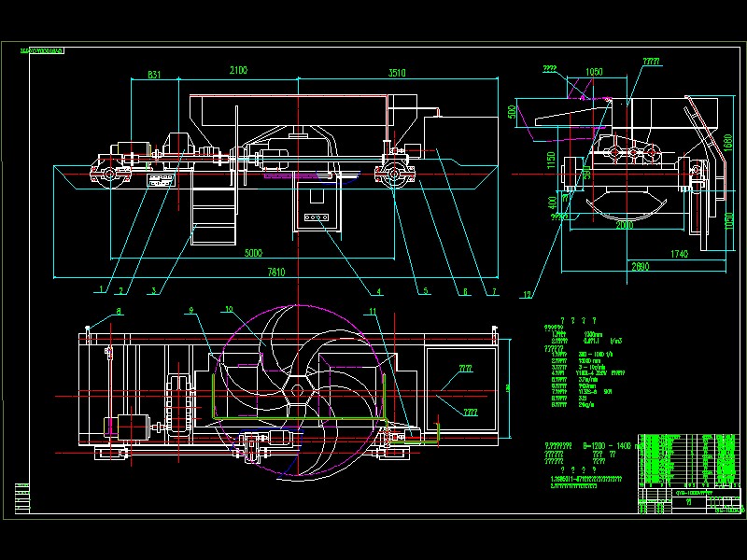
Task: Select the 400 dimension text
Action: click(553, 203)
